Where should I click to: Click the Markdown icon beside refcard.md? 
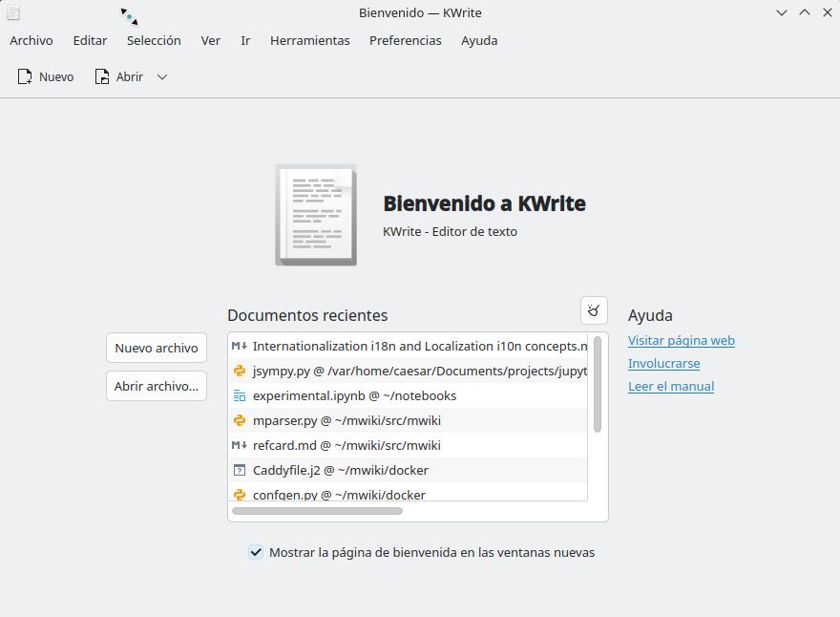[240, 445]
